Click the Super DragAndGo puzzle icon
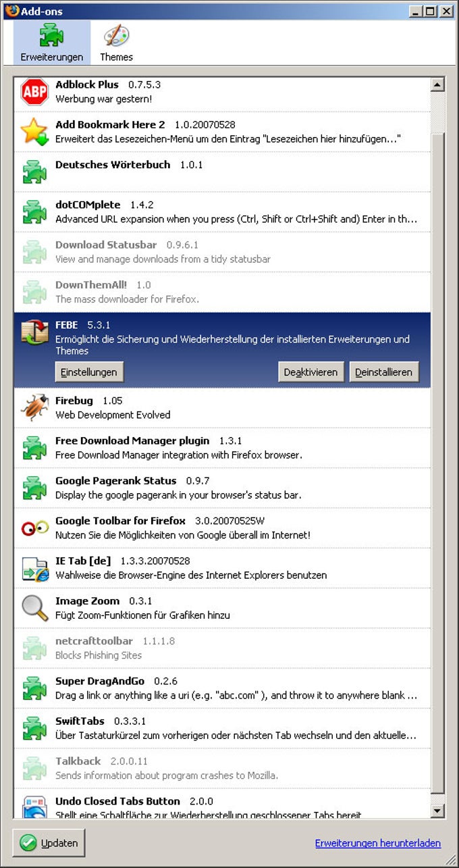Viewport: 459px width, 868px height. [34, 688]
